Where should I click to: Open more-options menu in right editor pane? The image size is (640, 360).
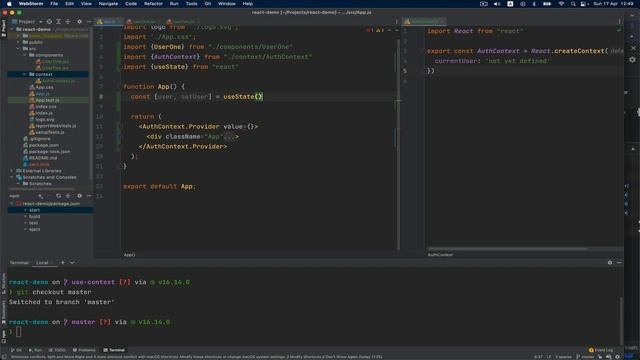pyautogui.click(x=619, y=22)
